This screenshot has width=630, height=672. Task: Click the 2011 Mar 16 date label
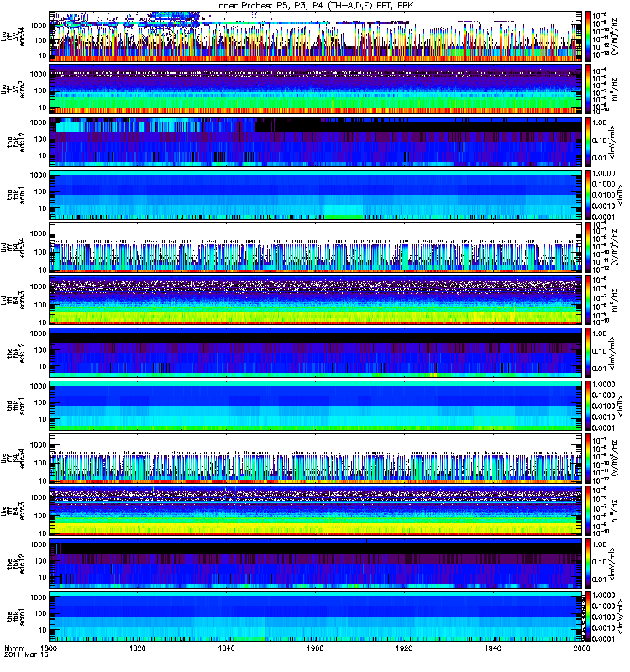pyautogui.click(x=27, y=654)
